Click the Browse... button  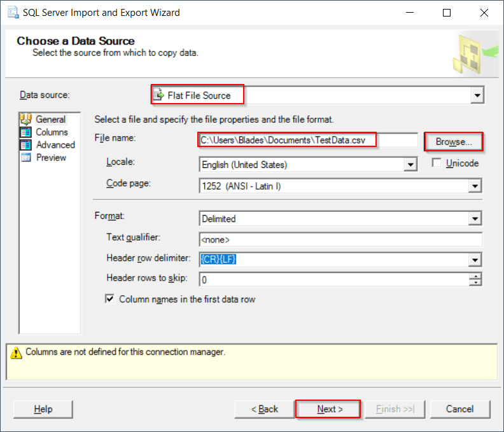[454, 141]
